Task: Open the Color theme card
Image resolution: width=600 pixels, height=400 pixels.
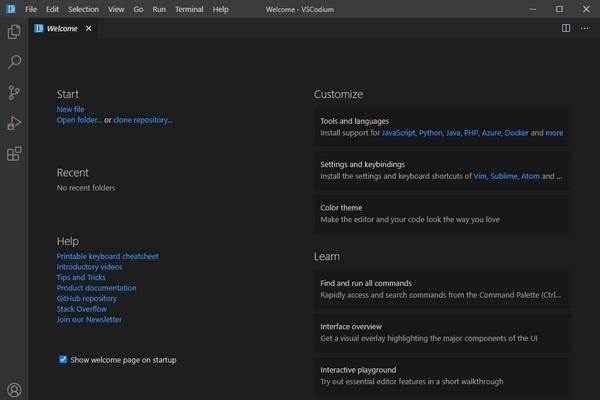Action: [x=442, y=214]
